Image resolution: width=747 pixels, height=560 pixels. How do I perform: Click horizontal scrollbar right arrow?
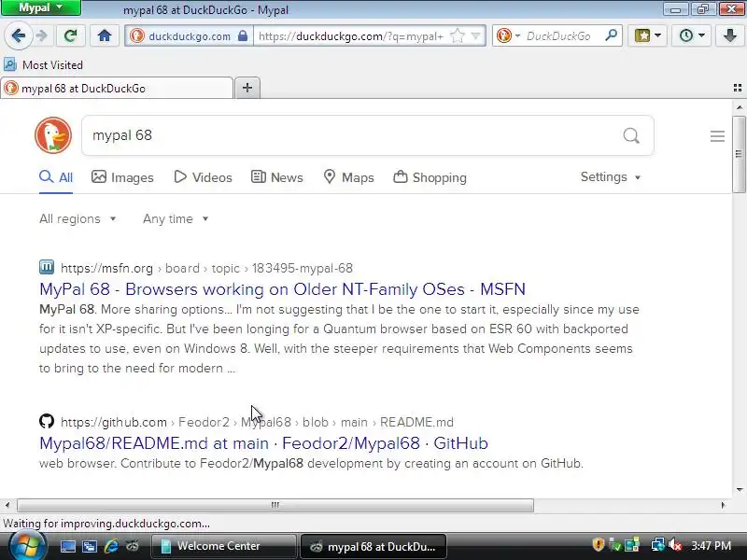(723, 505)
